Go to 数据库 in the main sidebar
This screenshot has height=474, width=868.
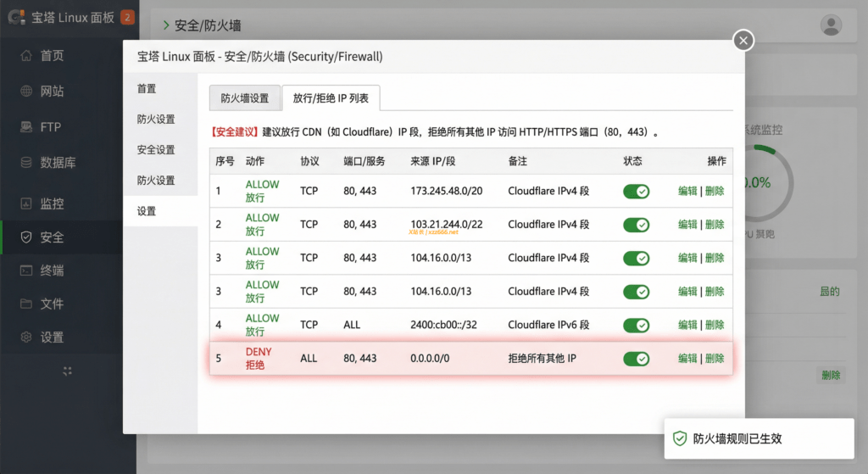58,162
